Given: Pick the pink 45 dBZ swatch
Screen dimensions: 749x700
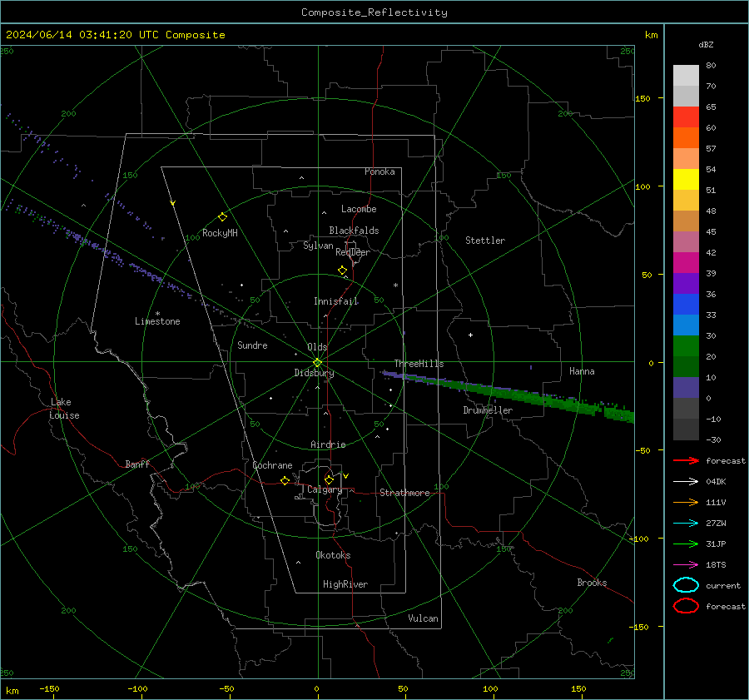Looking at the screenshot, I should 686,241.
